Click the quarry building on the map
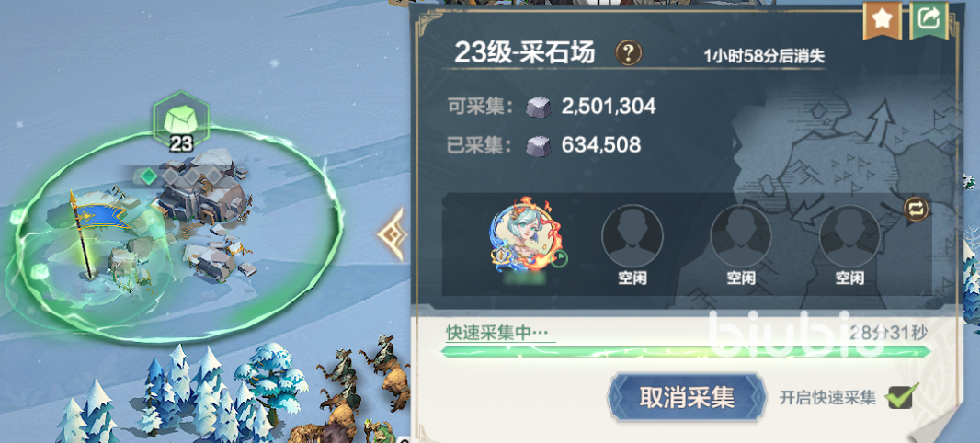Screen dimensions: 980x443 pos(197,194)
